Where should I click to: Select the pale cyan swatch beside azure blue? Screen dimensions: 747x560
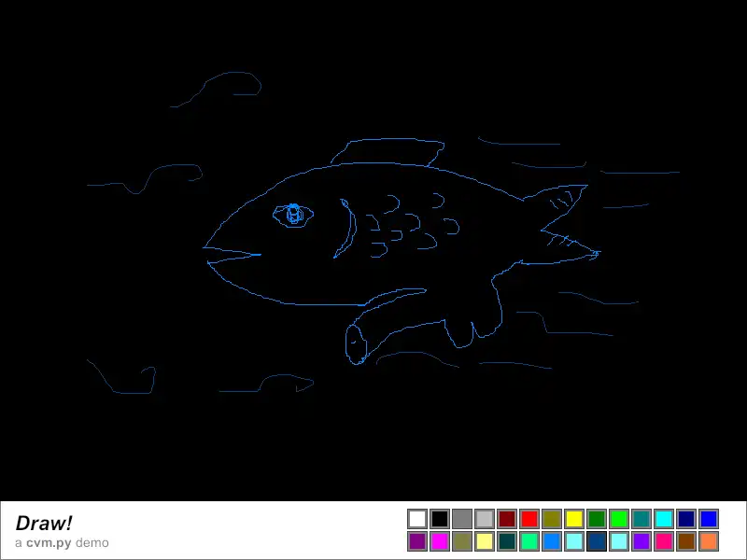tap(574, 541)
